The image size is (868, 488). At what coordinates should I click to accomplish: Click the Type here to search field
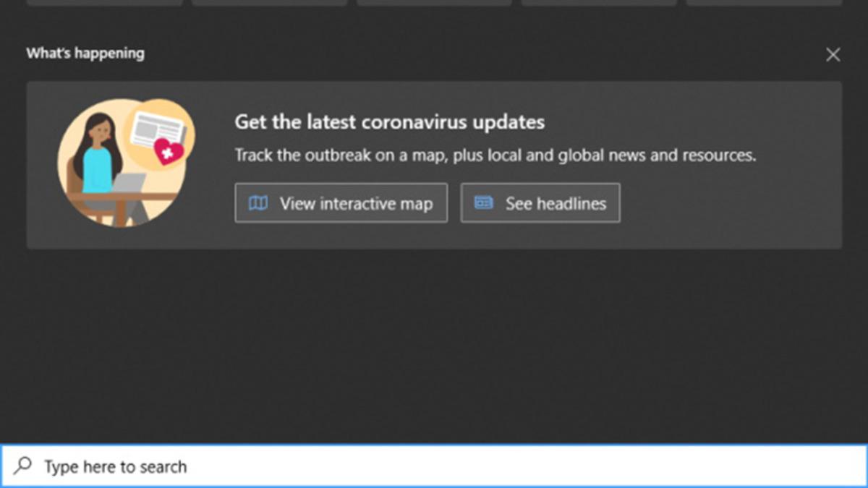[x=434, y=466]
